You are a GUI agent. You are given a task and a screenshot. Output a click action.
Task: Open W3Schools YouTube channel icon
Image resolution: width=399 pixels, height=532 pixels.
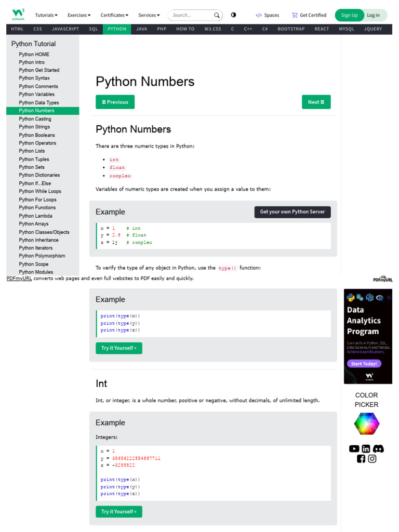click(x=354, y=449)
